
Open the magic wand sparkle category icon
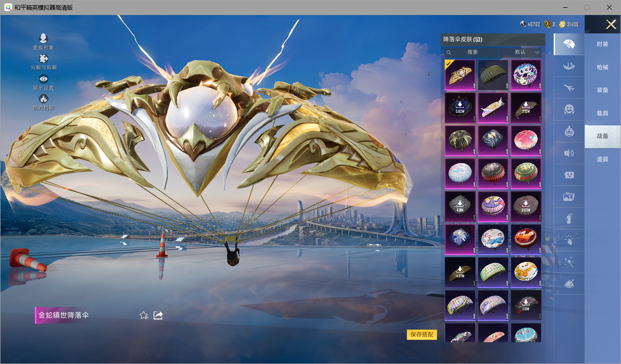[x=569, y=262]
